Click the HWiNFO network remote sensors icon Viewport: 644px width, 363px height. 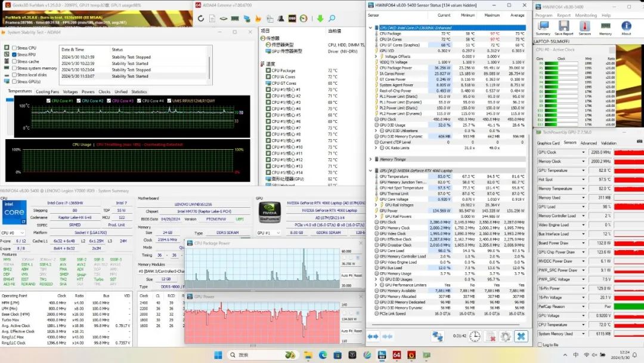[438, 336]
